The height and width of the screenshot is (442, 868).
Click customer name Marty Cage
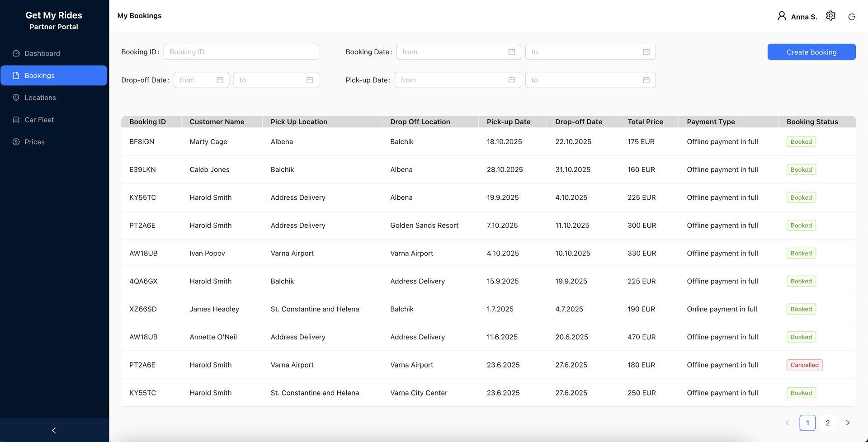pyautogui.click(x=208, y=142)
